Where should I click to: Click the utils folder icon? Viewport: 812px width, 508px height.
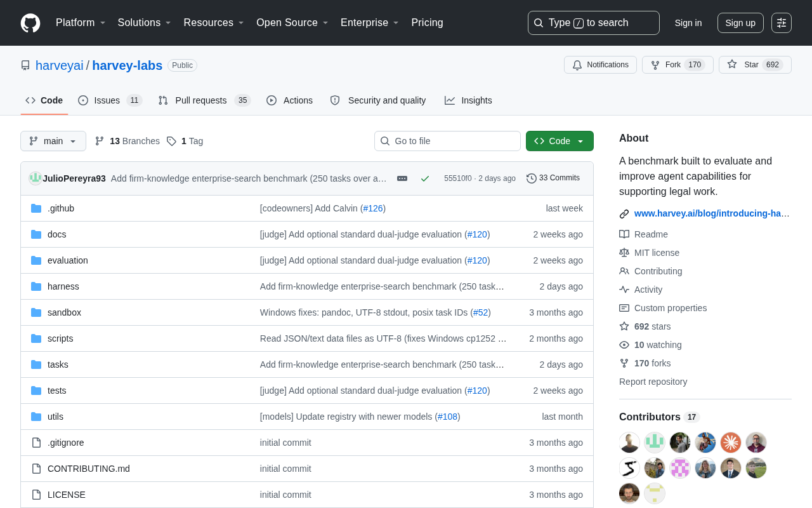(x=36, y=417)
